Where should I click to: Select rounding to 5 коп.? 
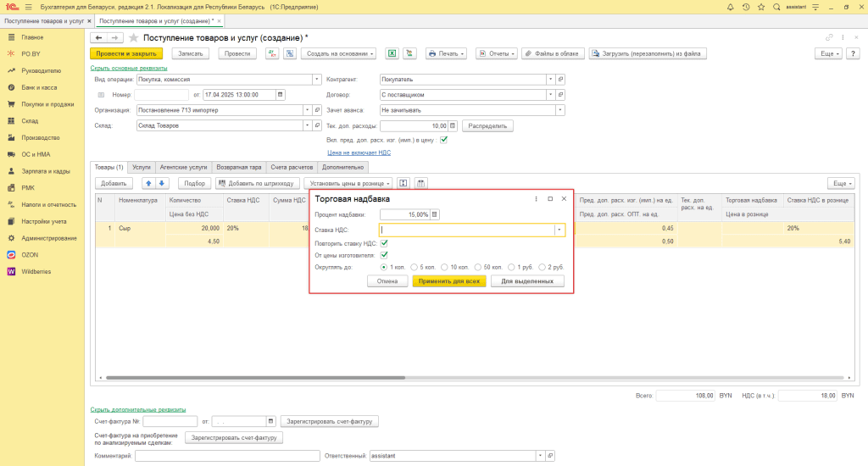[414, 267]
